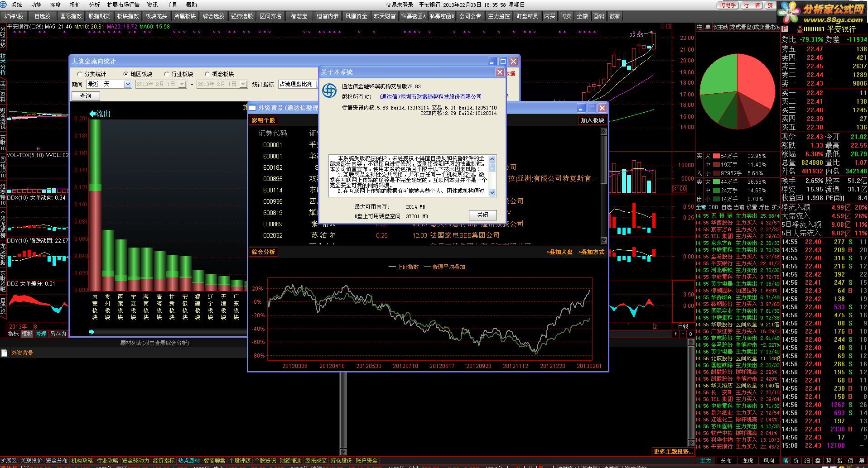Click the 笔 tick icon in the bottom right bar
Viewport: 868px width, 468px height.
(x=785, y=461)
